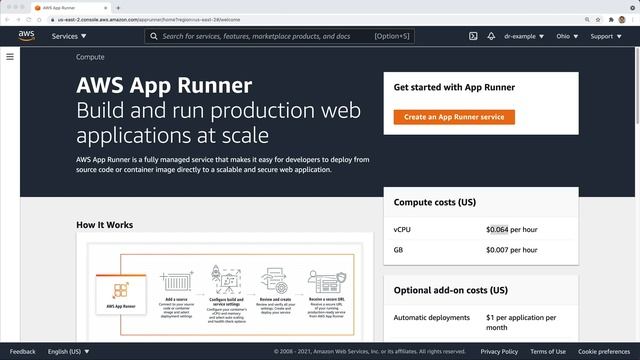Click the "Automatic deployments" row label

click(x=431, y=318)
